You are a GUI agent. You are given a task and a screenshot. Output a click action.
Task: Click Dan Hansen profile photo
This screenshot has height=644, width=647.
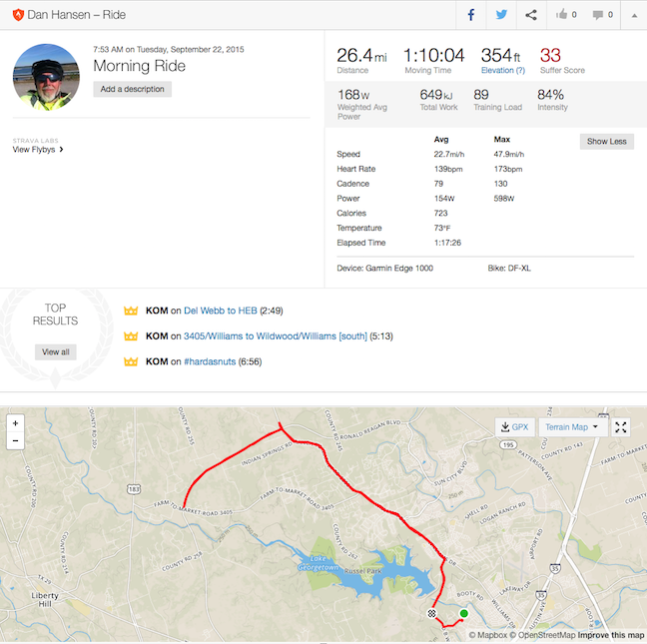46,77
